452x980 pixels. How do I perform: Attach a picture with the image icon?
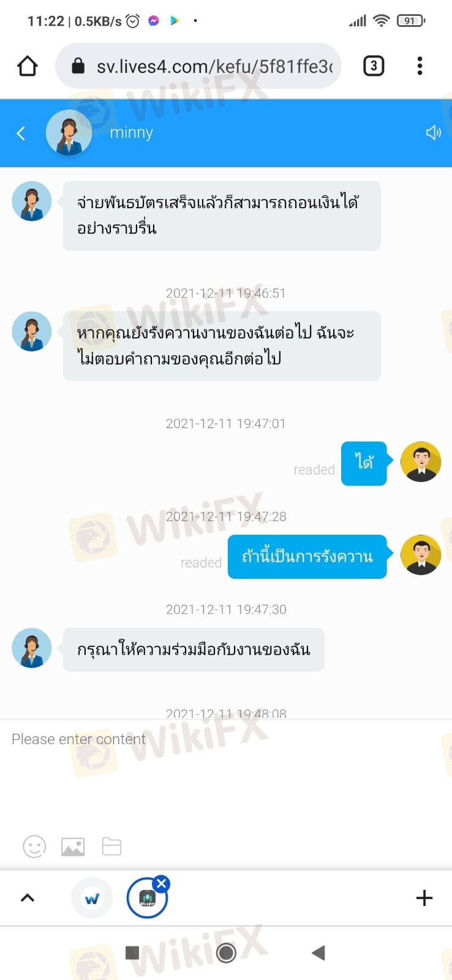(x=73, y=846)
